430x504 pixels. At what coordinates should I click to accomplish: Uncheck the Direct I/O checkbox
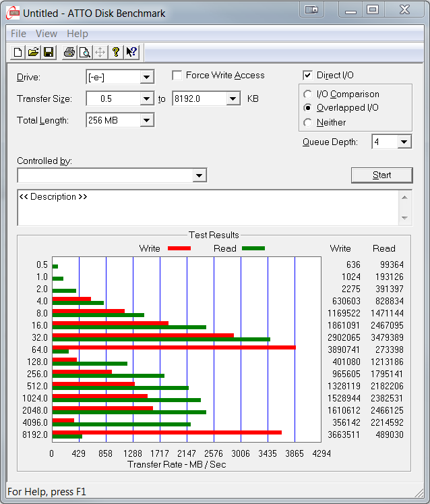[x=308, y=76]
